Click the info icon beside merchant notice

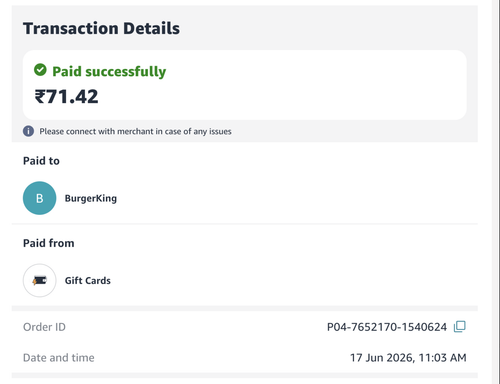(x=28, y=131)
